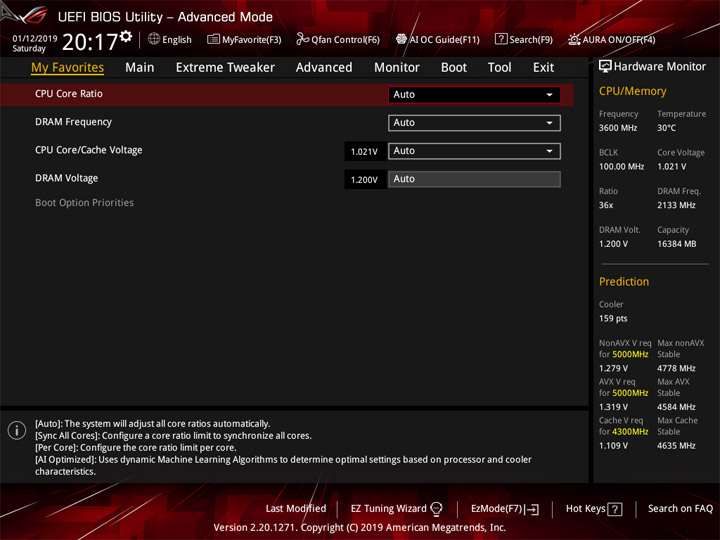Image resolution: width=720 pixels, height=540 pixels.
Task: Switch to My Favorites tab
Action: [x=68, y=68]
